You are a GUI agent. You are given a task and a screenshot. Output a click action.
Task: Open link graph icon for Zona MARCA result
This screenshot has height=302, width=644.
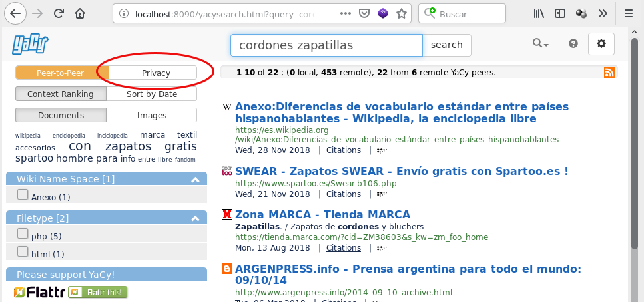click(382, 248)
